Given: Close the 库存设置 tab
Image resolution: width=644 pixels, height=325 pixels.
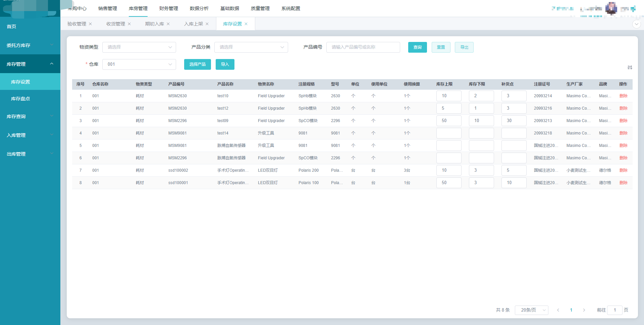Looking at the screenshot, I should [246, 24].
